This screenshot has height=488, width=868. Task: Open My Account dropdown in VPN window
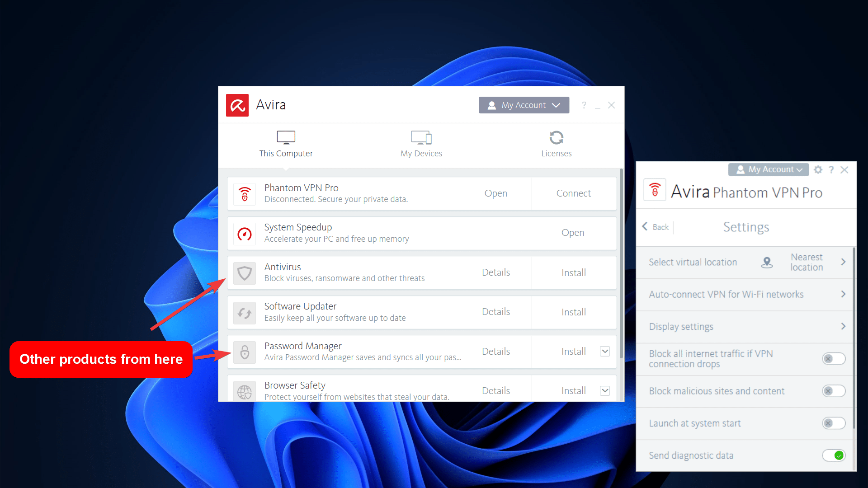tap(769, 169)
